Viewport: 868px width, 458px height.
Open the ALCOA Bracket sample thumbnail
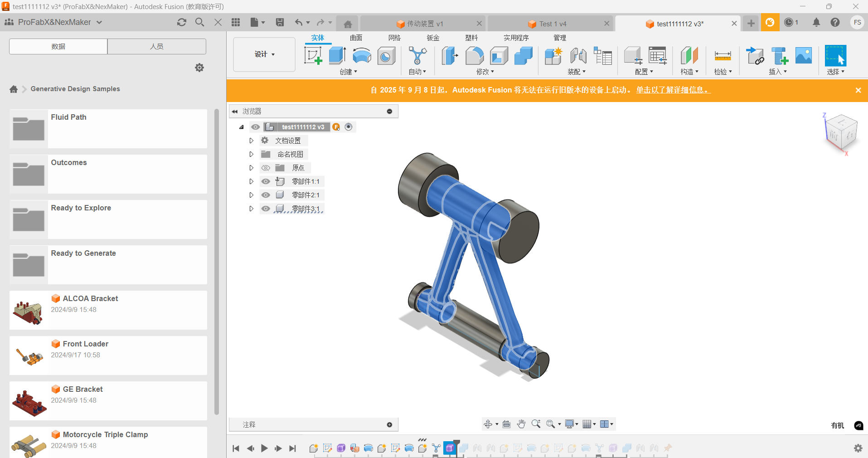[x=29, y=310]
